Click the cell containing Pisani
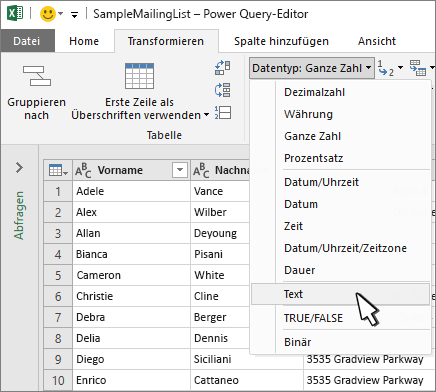 click(x=220, y=254)
